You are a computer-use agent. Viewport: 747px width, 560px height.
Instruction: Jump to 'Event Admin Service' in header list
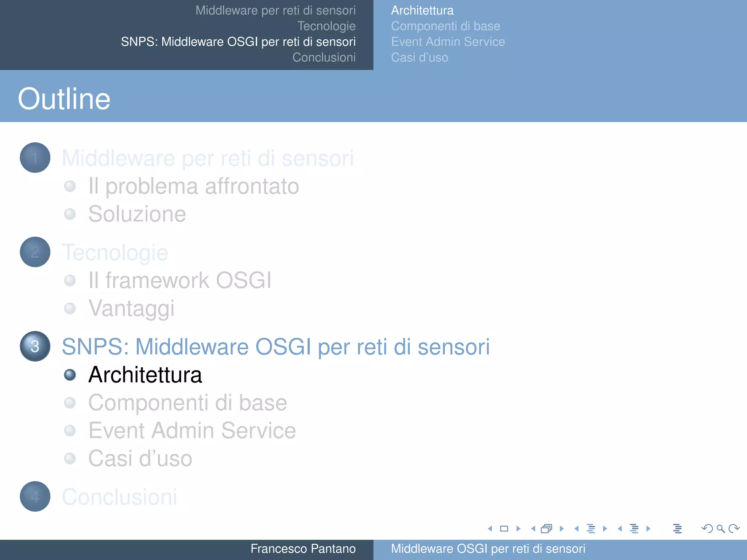tap(448, 42)
